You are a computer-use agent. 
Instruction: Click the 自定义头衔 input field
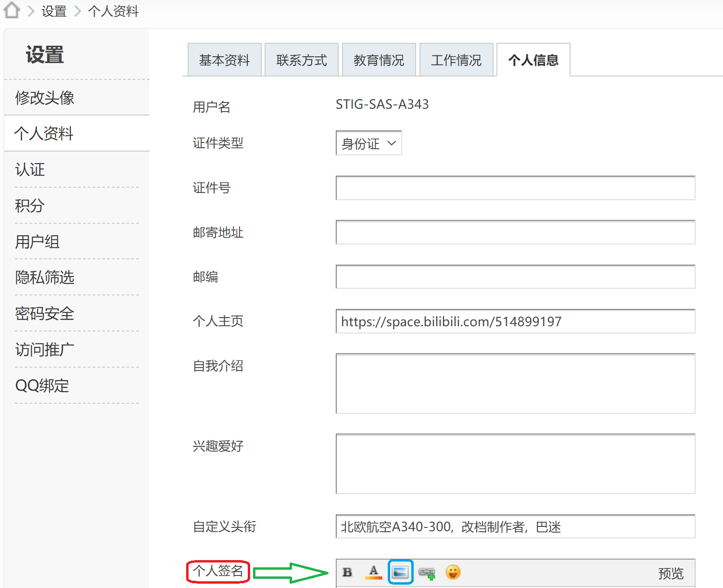pos(515,526)
